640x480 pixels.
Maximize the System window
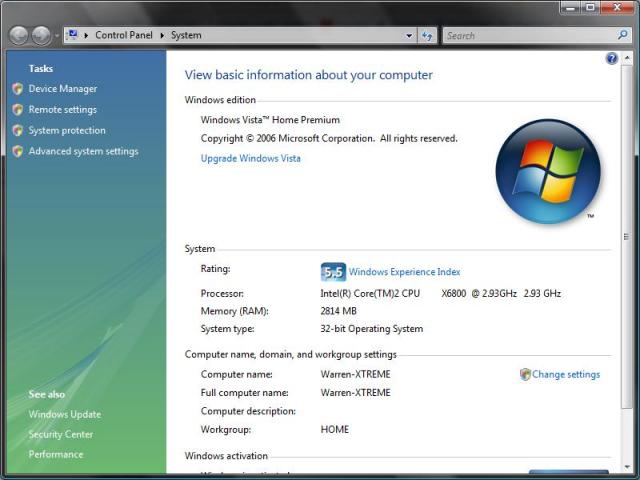click(x=590, y=8)
